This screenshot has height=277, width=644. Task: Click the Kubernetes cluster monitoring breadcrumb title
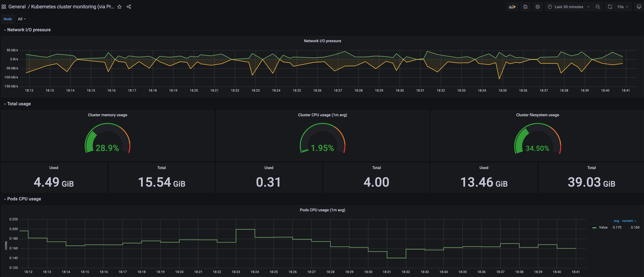tap(73, 6)
